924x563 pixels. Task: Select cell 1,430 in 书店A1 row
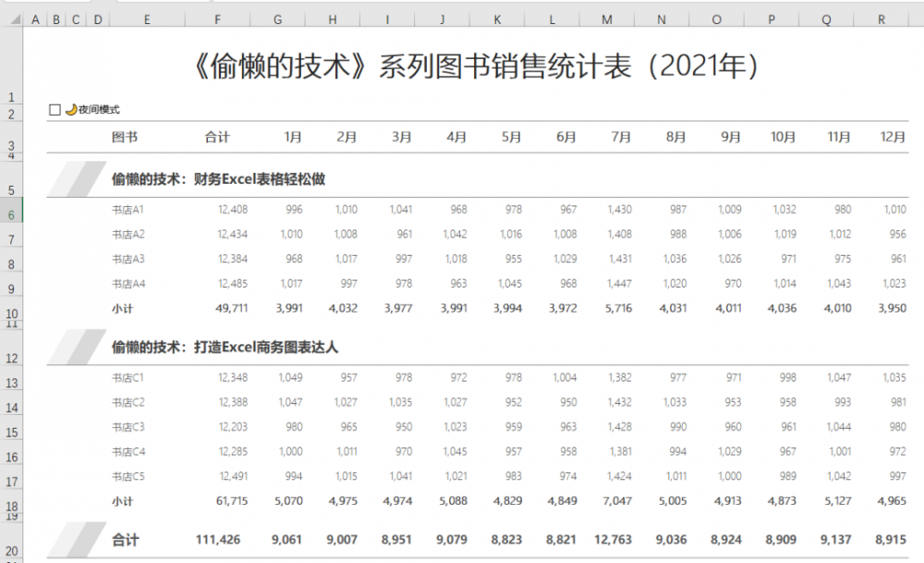[x=619, y=210]
